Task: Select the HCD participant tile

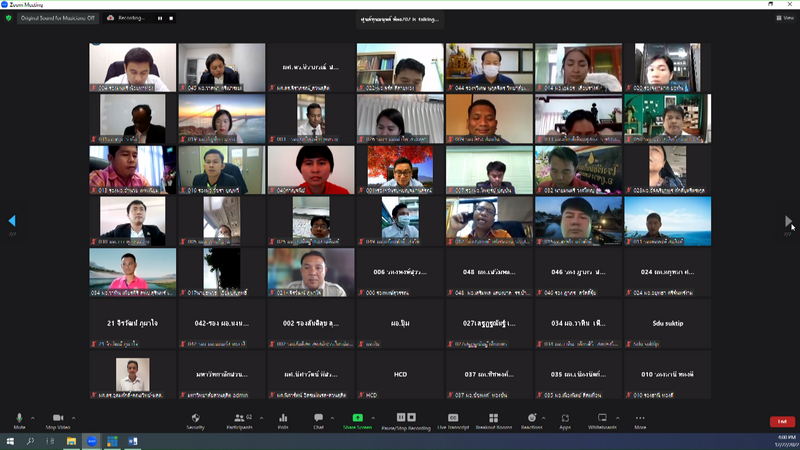Action: click(x=400, y=374)
